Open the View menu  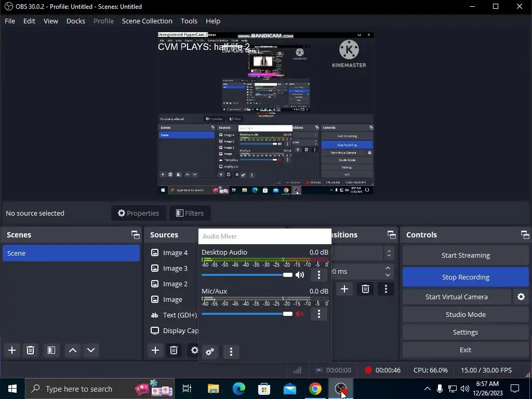50,21
